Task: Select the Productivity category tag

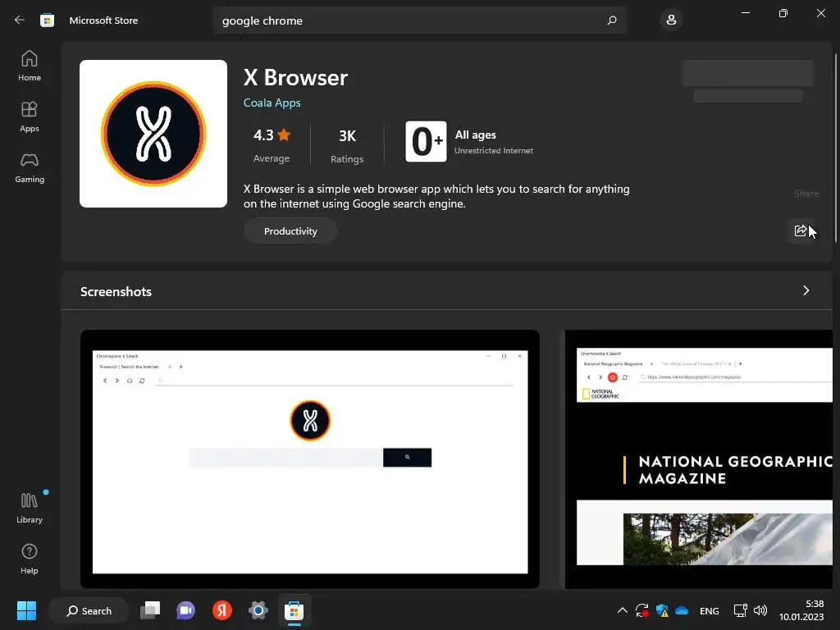Action: [x=290, y=231]
